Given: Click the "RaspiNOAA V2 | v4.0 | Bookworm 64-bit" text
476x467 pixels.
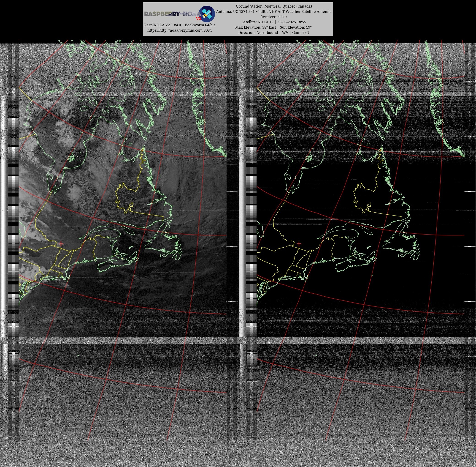Looking at the screenshot, I should coord(179,25).
